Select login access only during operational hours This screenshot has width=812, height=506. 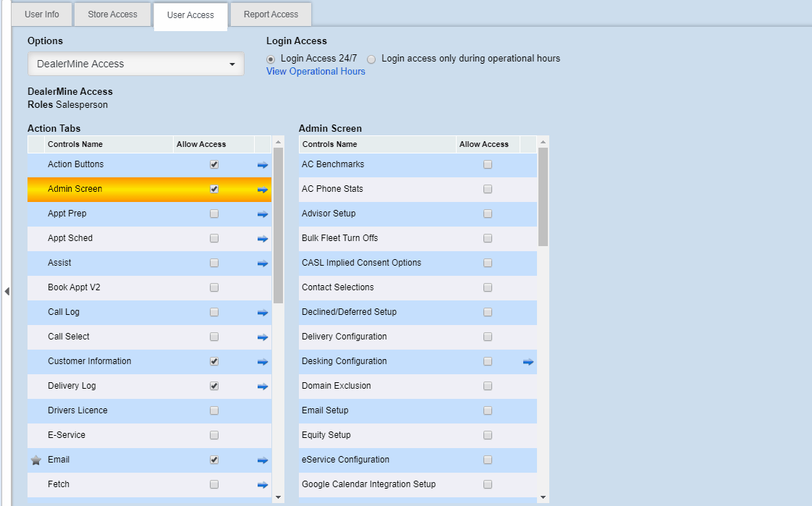pyautogui.click(x=371, y=59)
